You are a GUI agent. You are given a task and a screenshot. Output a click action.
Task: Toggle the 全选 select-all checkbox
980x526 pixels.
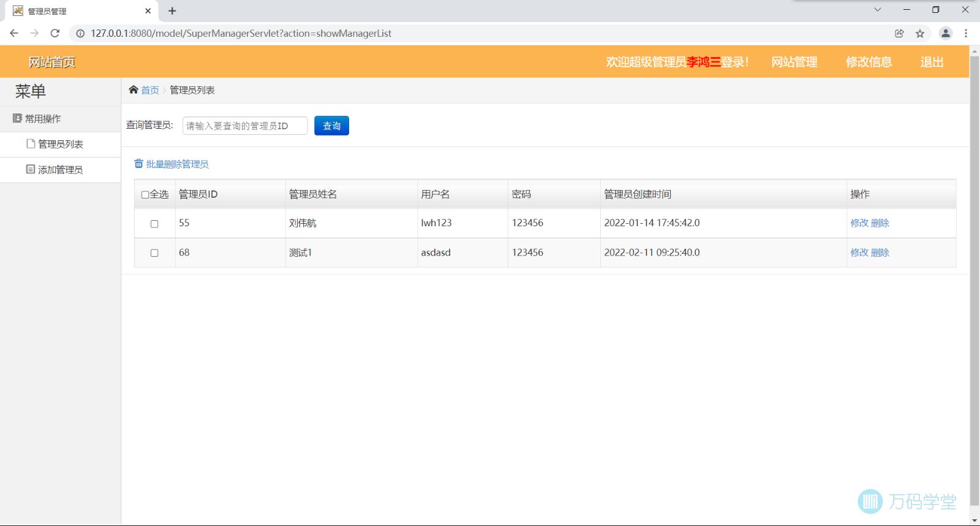[x=145, y=194]
